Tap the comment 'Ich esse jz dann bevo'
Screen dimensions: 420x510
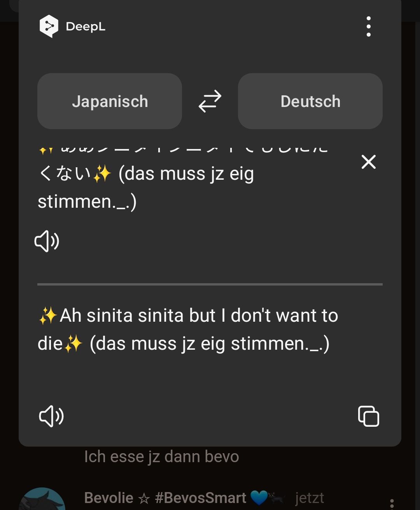click(161, 457)
